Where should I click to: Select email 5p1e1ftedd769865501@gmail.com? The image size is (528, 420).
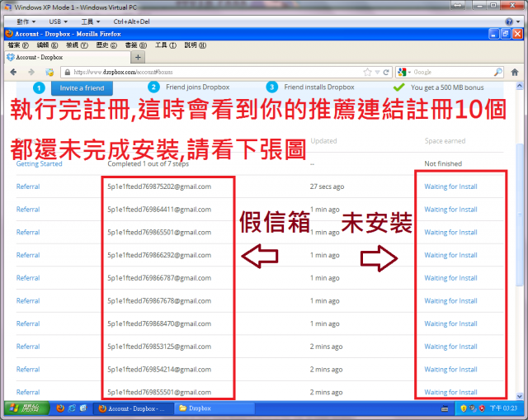pyautogui.click(x=159, y=233)
